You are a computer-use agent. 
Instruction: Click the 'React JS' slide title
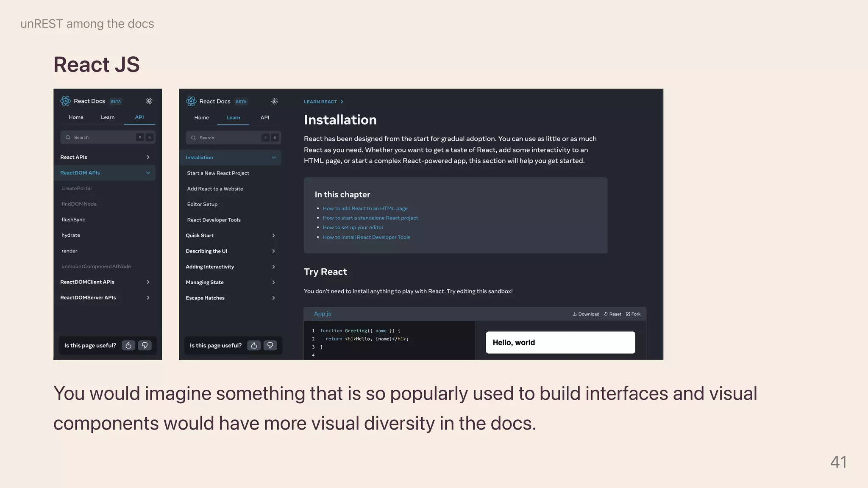[96, 65]
